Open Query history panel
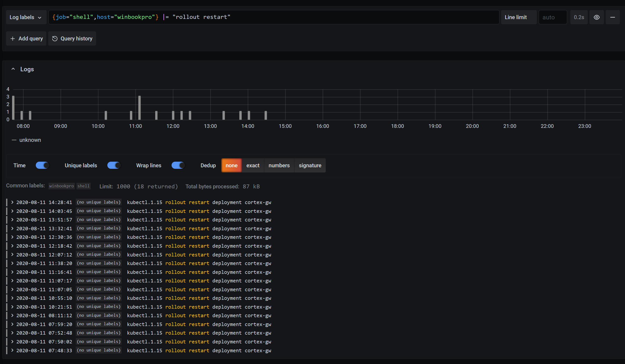Image resolution: width=625 pixels, height=364 pixels. coord(72,38)
